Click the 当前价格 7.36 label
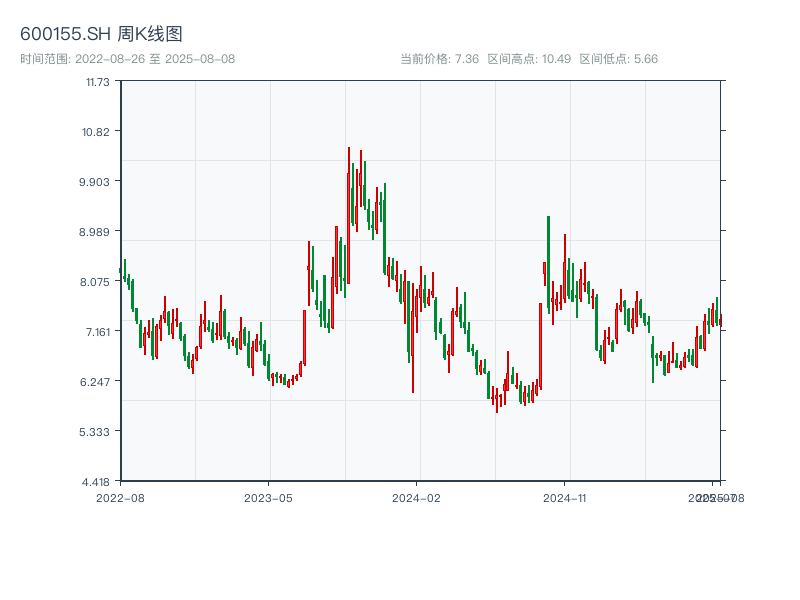 pos(439,59)
